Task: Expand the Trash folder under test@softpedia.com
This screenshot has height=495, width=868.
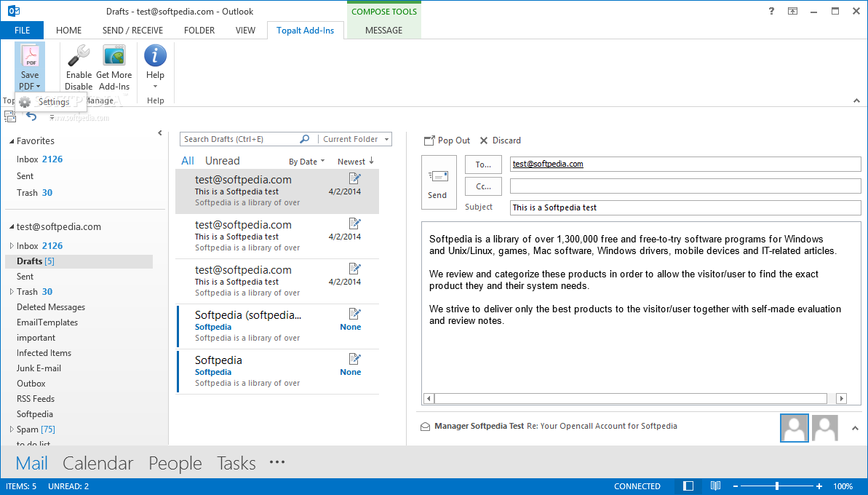Action: pyautogui.click(x=12, y=291)
